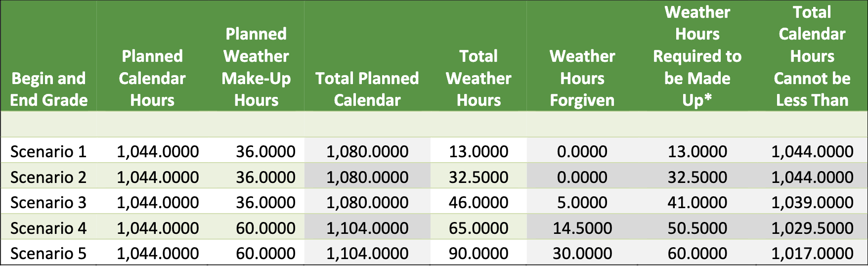The height and width of the screenshot is (266, 868).
Task: Click the 14.5000 weather hours forgiven cell
Action: click(x=582, y=228)
